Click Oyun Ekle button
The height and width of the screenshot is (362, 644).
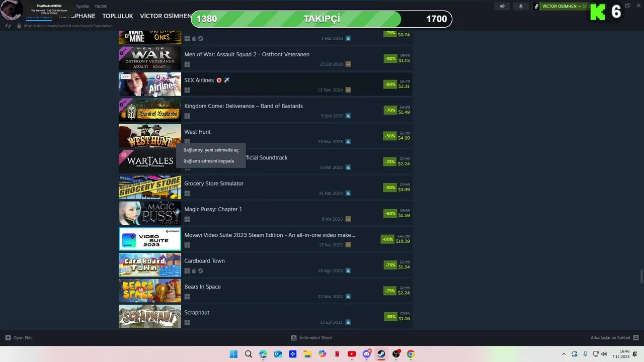pyautogui.click(x=19, y=338)
